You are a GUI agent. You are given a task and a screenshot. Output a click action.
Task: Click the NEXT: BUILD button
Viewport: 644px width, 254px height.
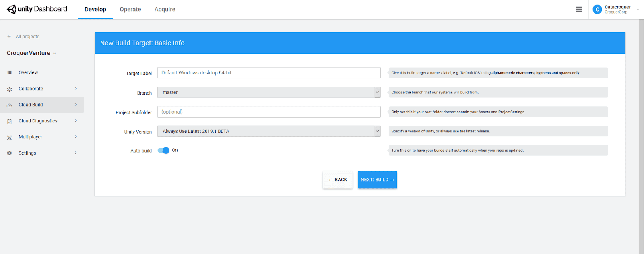coord(378,180)
